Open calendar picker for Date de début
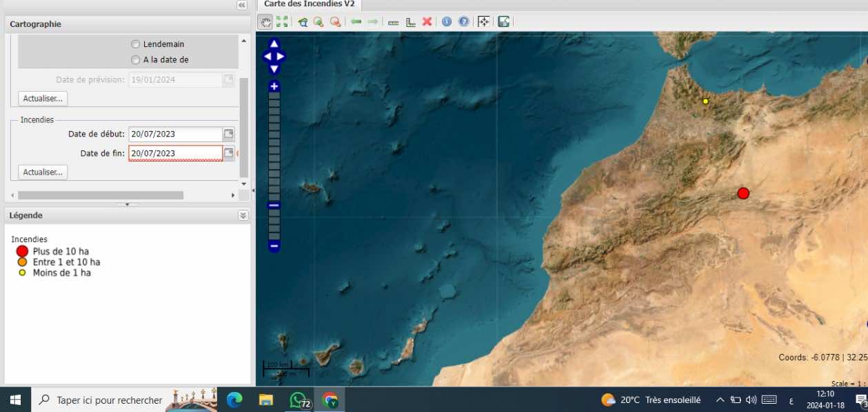The image size is (868, 412). [229, 134]
